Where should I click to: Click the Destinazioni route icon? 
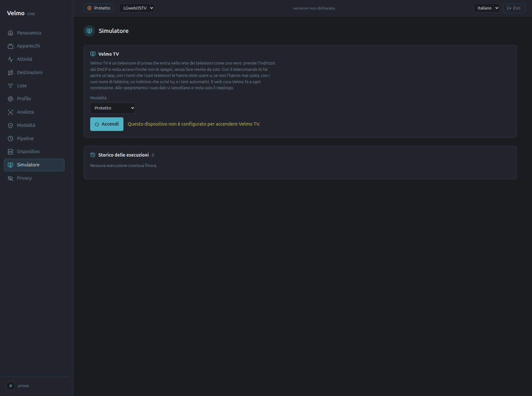pyautogui.click(x=10, y=72)
